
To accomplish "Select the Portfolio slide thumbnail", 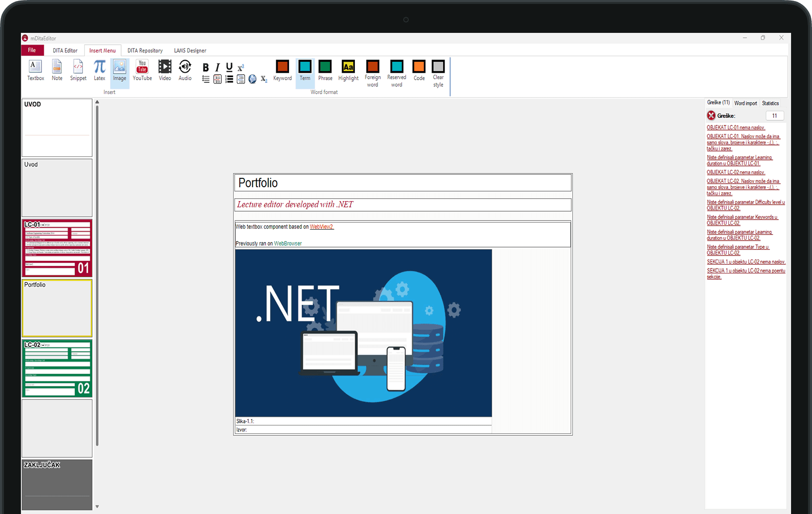I will 57,308.
